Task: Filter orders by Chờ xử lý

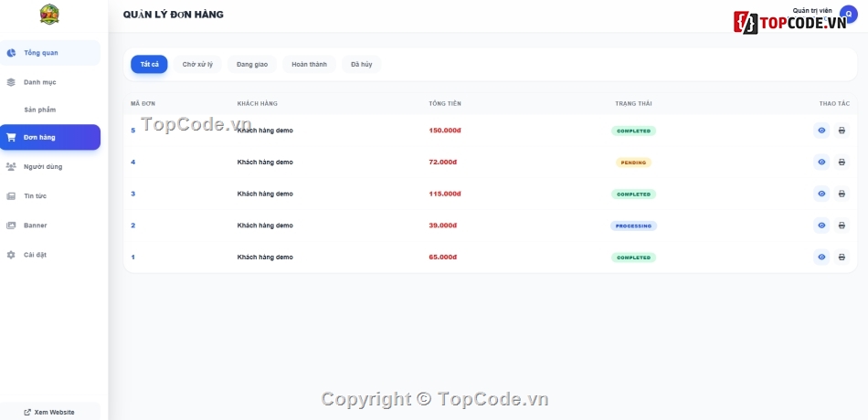Action: 197,64
